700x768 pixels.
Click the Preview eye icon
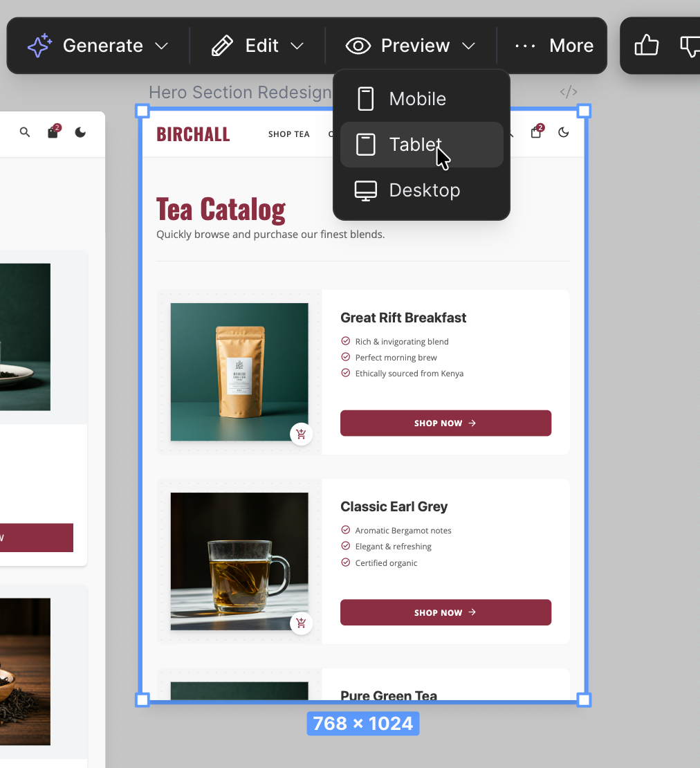click(358, 46)
